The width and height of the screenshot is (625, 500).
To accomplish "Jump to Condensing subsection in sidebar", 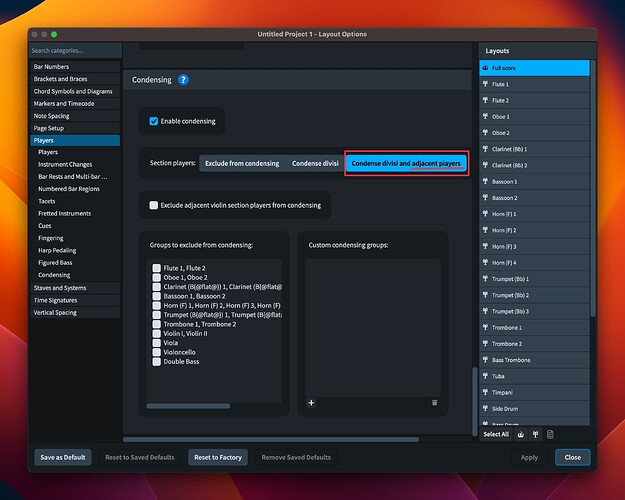I will click(x=54, y=275).
